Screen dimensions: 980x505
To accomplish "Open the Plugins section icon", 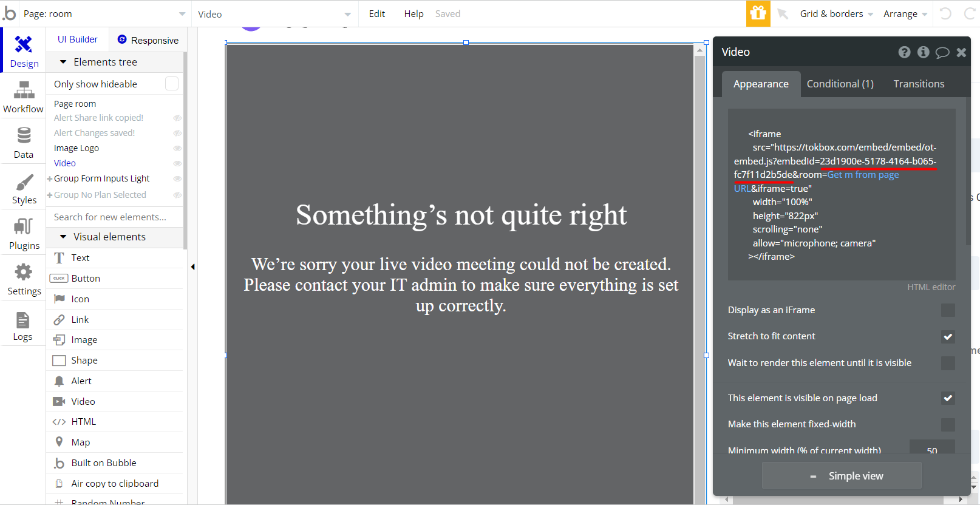I will (x=24, y=227).
